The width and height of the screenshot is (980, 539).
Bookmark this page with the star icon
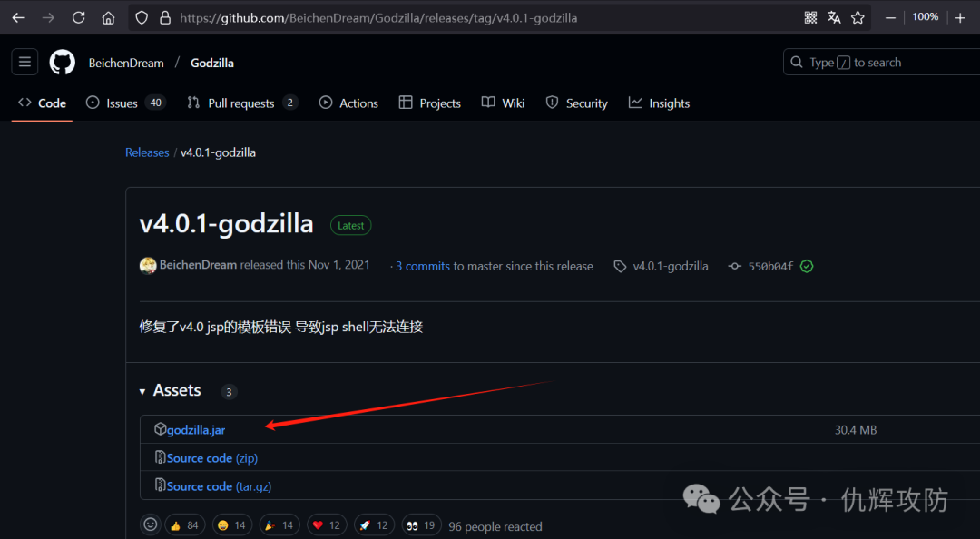pyautogui.click(x=857, y=17)
